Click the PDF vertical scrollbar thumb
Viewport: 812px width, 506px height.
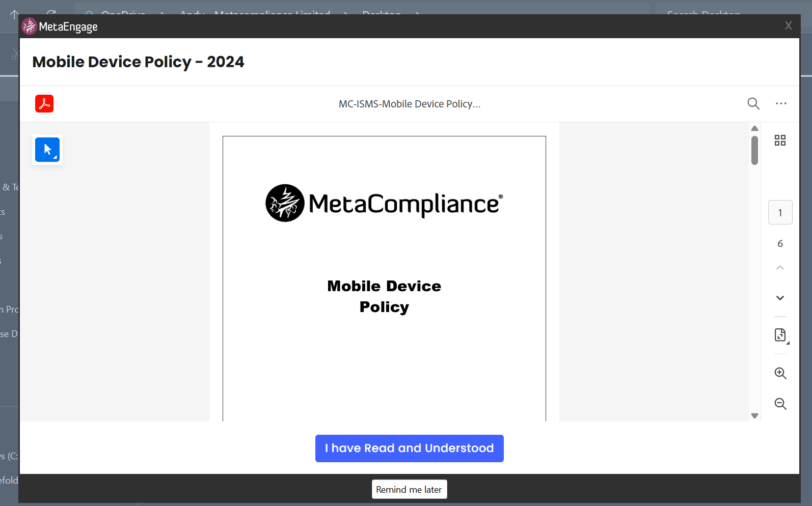coord(755,150)
